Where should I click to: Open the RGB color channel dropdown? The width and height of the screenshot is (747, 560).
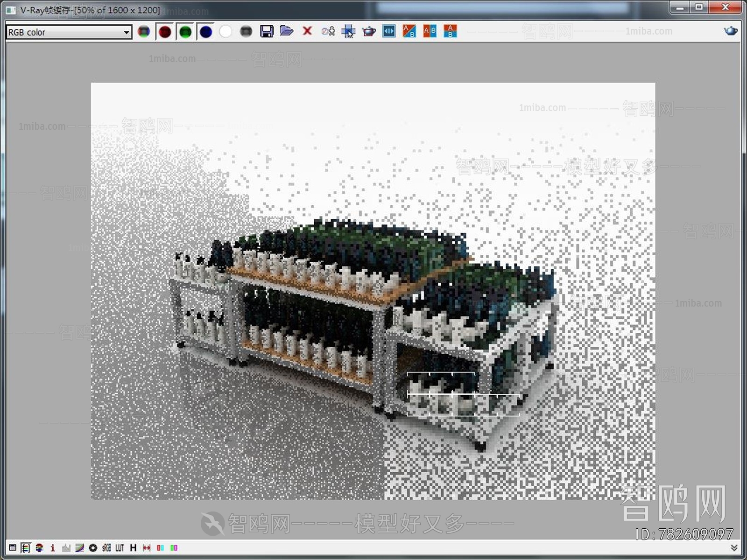tap(69, 32)
